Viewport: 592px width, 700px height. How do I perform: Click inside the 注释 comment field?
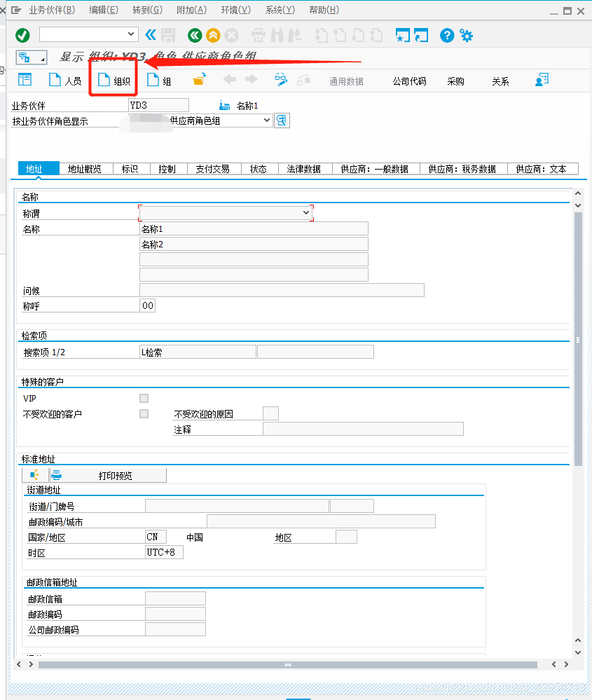pyautogui.click(x=363, y=428)
